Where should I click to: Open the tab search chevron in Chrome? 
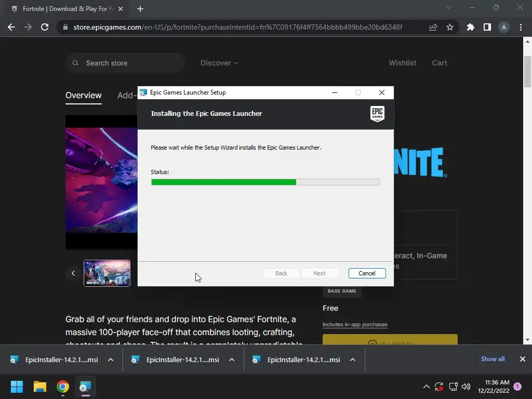pos(448,7)
